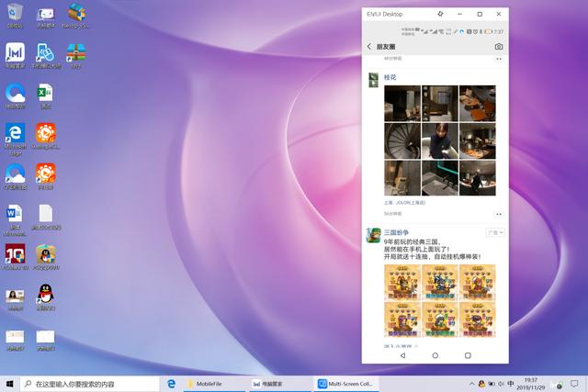Open the Windows notification center icon
588x392 pixels.
(x=574, y=384)
